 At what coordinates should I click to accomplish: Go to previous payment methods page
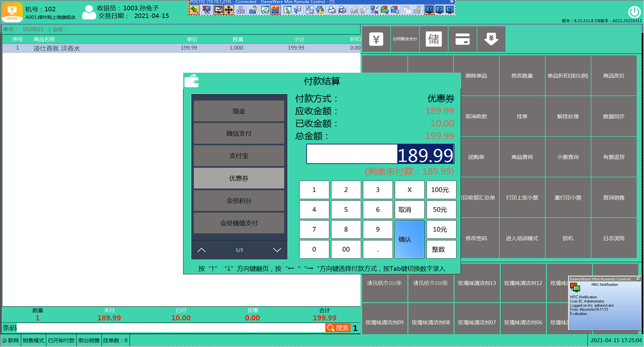(x=201, y=250)
